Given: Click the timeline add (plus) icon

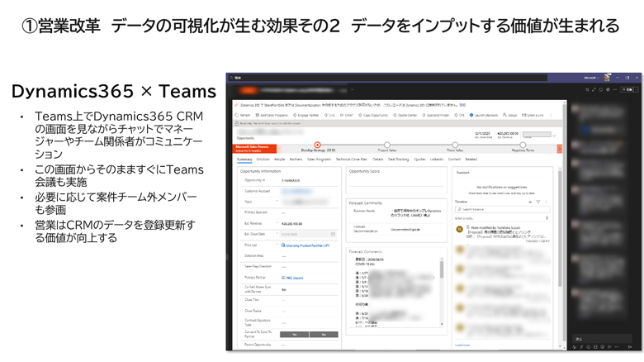Looking at the screenshot, I should click(x=530, y=202).
